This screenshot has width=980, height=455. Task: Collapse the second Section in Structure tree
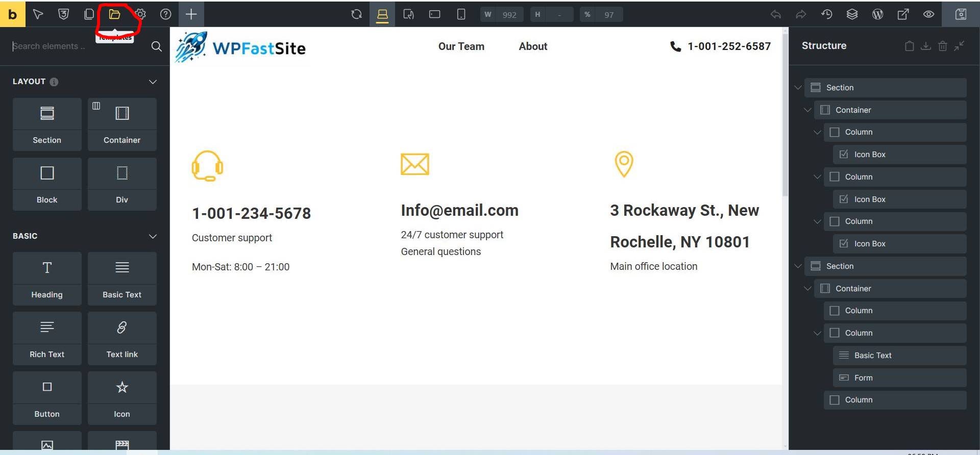pos(798,266)
